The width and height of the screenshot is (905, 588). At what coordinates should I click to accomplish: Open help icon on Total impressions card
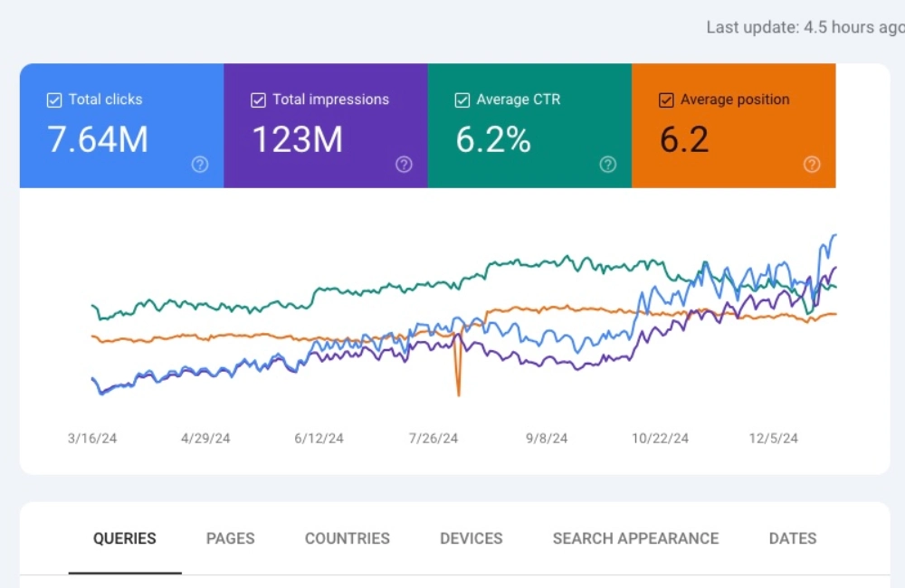(405, 165)
